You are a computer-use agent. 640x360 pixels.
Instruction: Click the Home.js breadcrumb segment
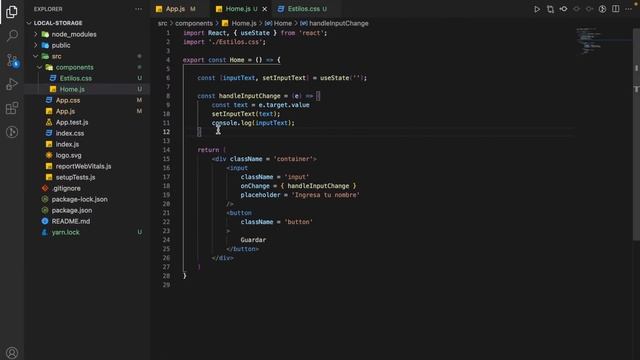point(244,24)
